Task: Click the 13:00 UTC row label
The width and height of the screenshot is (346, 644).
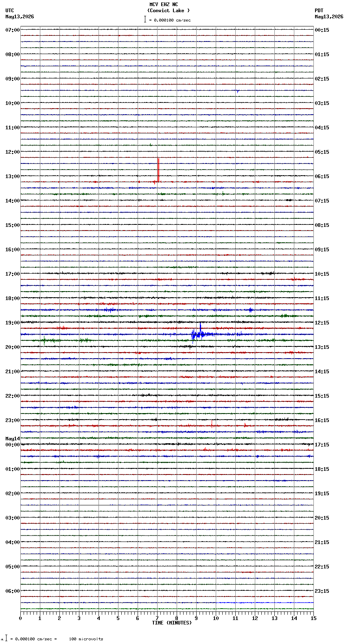Action: coord(13,176)
